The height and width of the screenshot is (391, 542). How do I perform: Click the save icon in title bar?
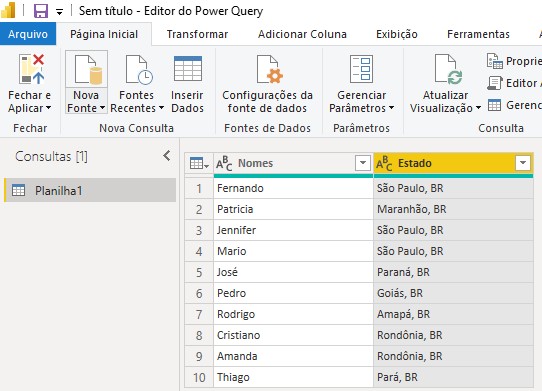pyautogui.click(x=40, y=11)
